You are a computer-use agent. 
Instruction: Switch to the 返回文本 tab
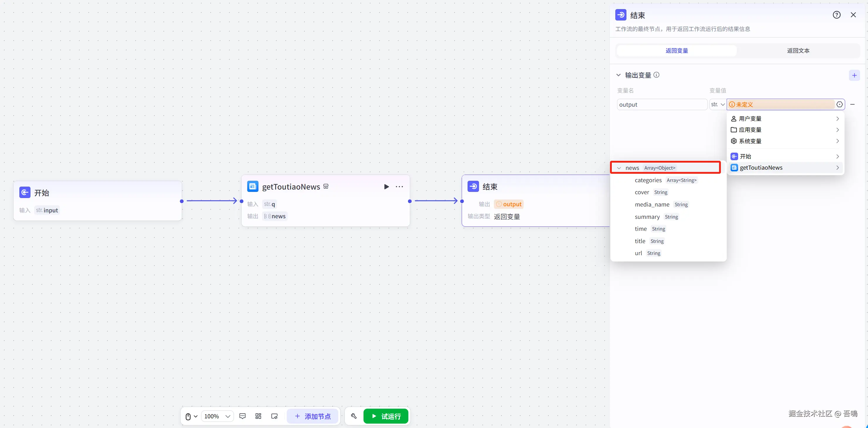pyautogui.click(x=798, y=50)
